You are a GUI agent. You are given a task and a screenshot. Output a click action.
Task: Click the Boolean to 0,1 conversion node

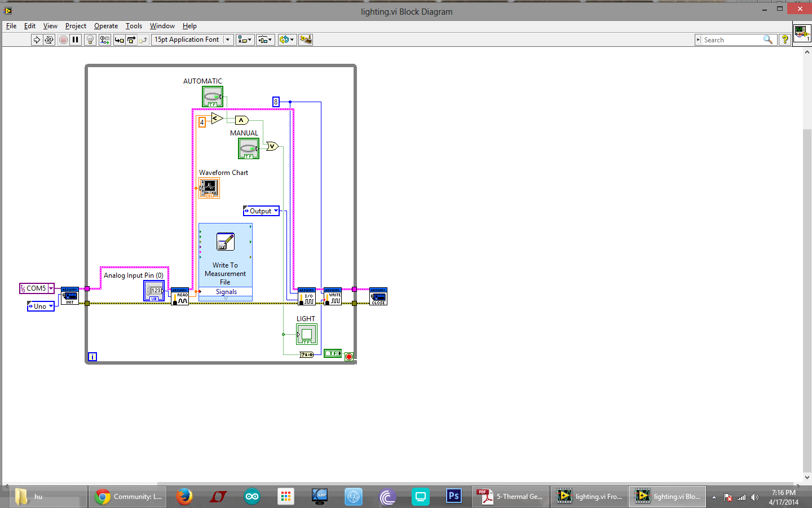pos(306,354)
